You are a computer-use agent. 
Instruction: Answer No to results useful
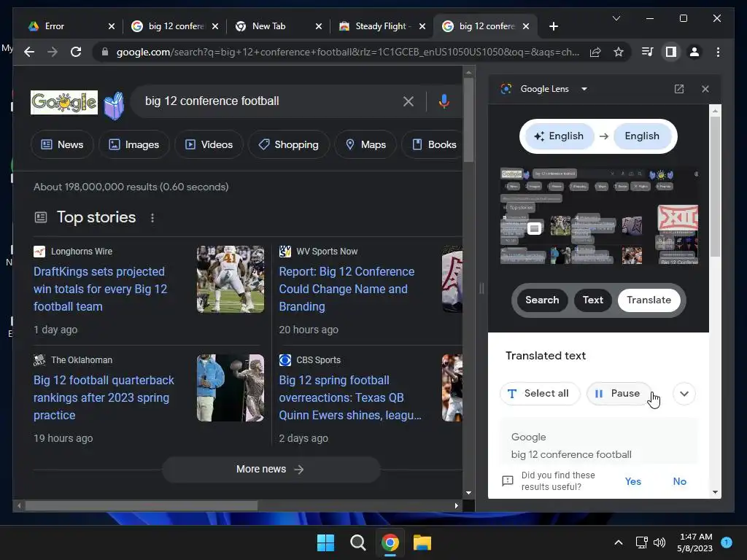(x=679, y=481)
